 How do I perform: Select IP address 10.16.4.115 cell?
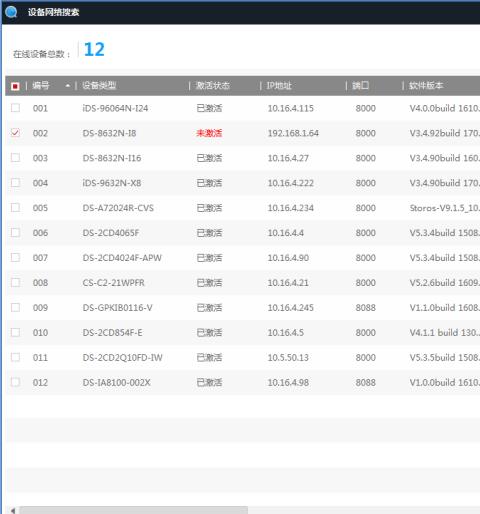pyautogui.click(x=291, y=108)
